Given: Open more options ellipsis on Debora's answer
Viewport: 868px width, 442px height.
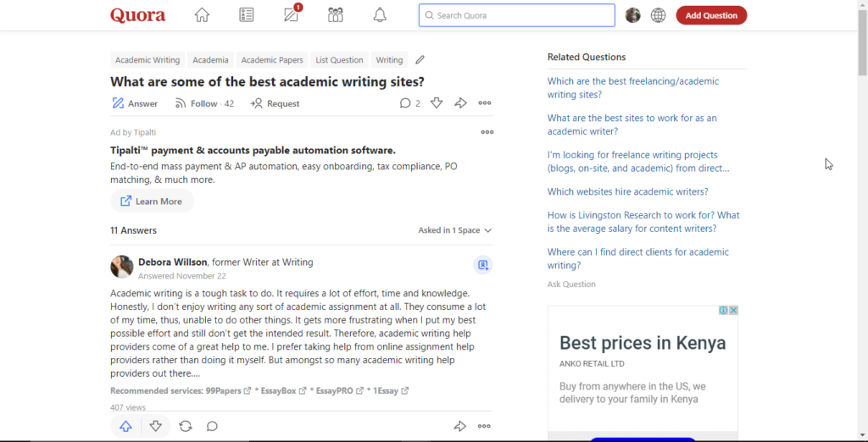Looking at the screenshot, I should (x=484, y=426).
